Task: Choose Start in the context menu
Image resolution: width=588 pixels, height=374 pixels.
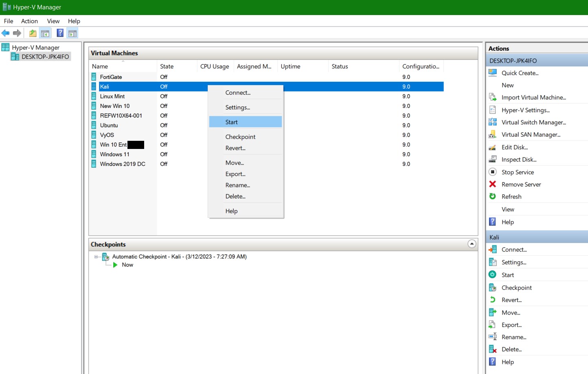Action: (x=246, y=122)
